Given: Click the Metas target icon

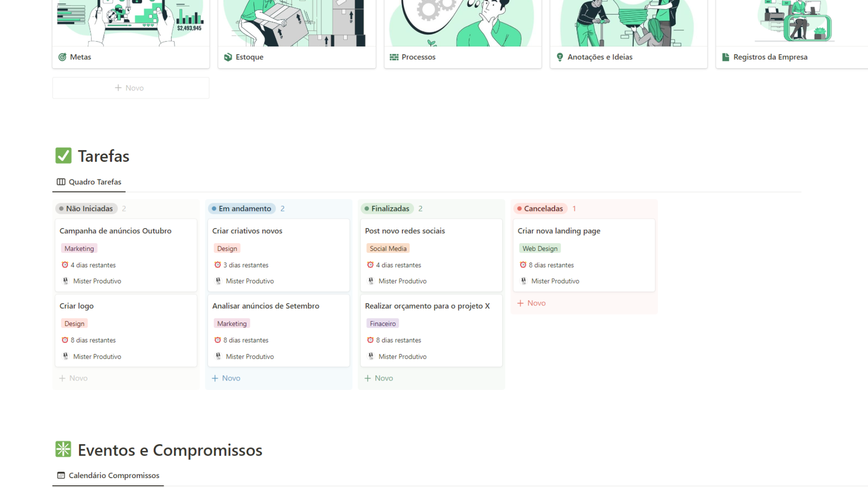Looking at the screenshot, I should click(63, 57).
